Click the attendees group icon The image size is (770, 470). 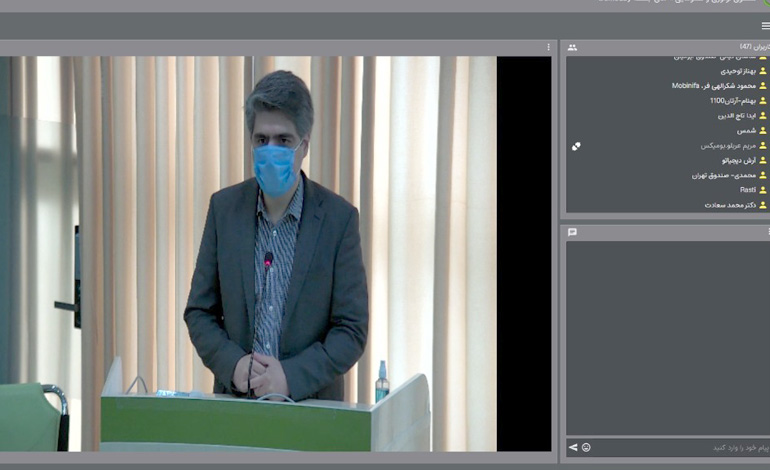click(x=572, y=47)
